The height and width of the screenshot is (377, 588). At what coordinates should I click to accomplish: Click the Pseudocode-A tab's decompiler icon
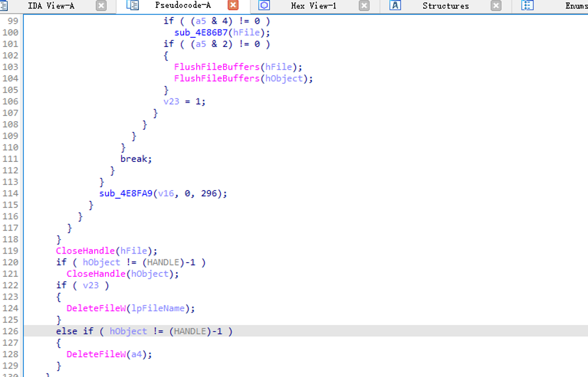pos(133,6)
